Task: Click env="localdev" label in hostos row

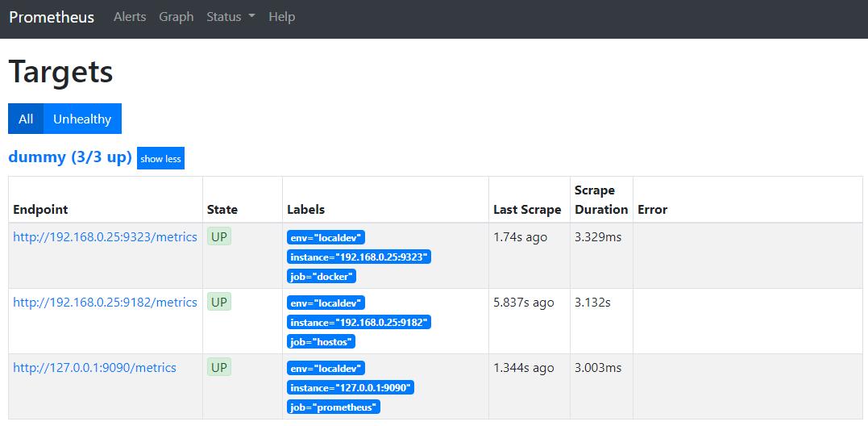Action: click(x=326, y=303)
